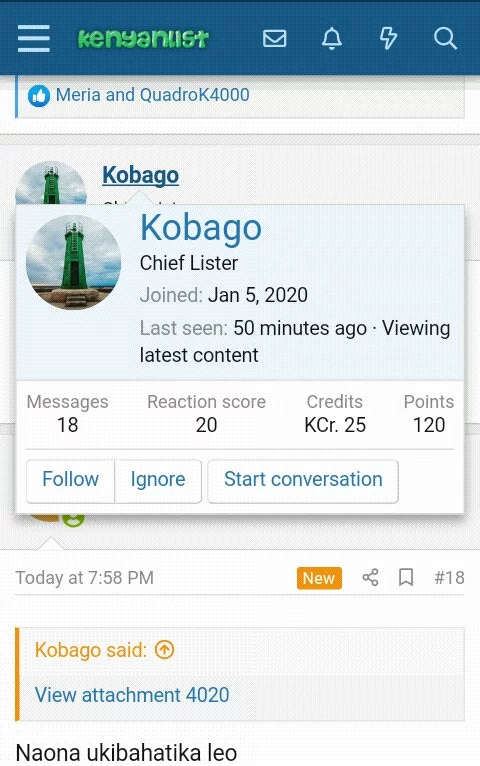
Task: Open the search magnifier icon
Action: 445,38
